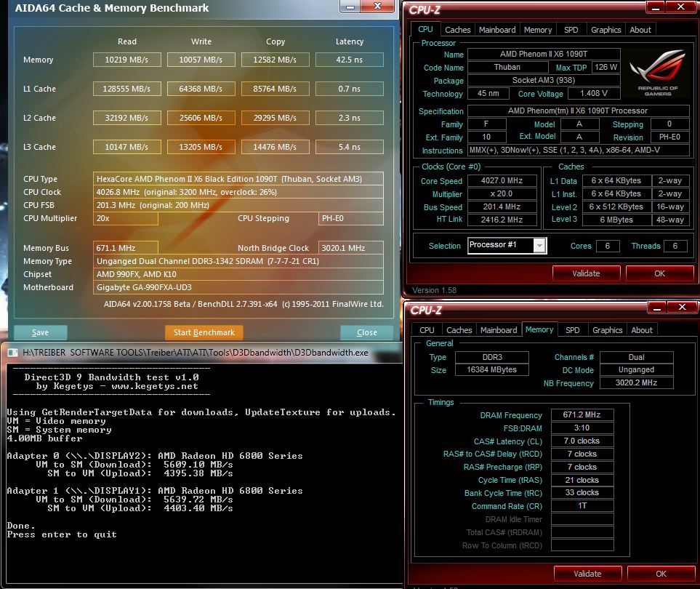Image resolution: width=700 pixels, height=589 pixels.
Task: Click the Level 3 cache 6 MBytes value
Action: coord(616,220)
